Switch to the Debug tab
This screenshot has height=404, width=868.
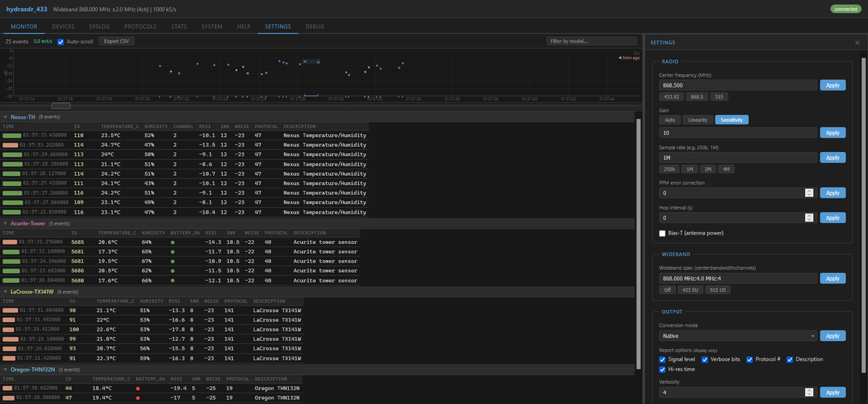tap(315, 27)
